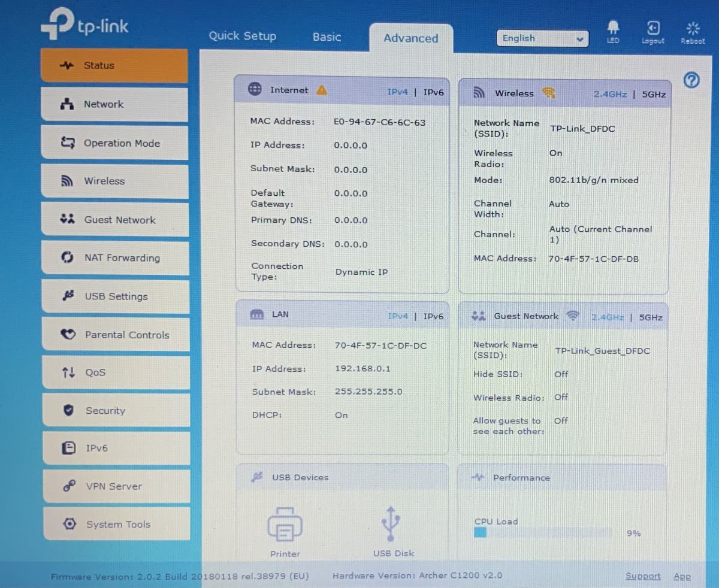Open the English language dropdown

coord(542,38)
